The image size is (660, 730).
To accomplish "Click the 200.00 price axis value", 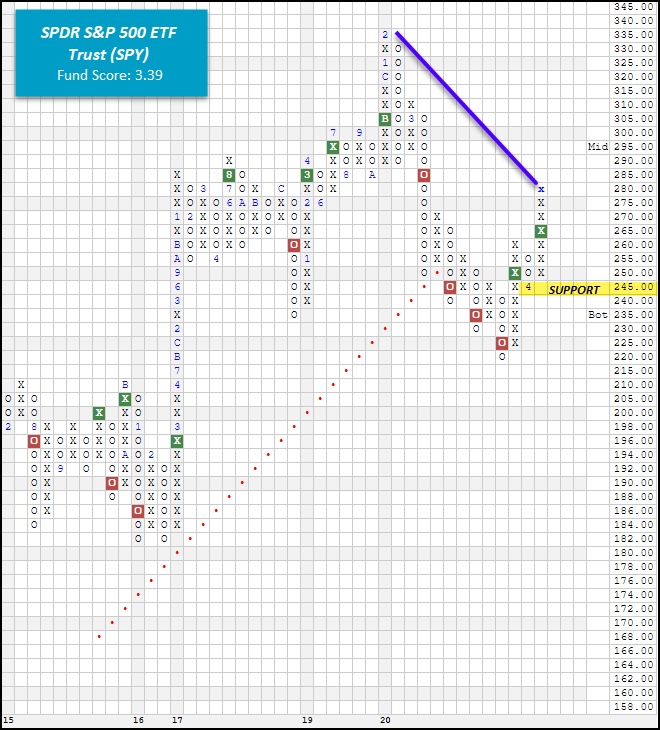I will 633,413.
